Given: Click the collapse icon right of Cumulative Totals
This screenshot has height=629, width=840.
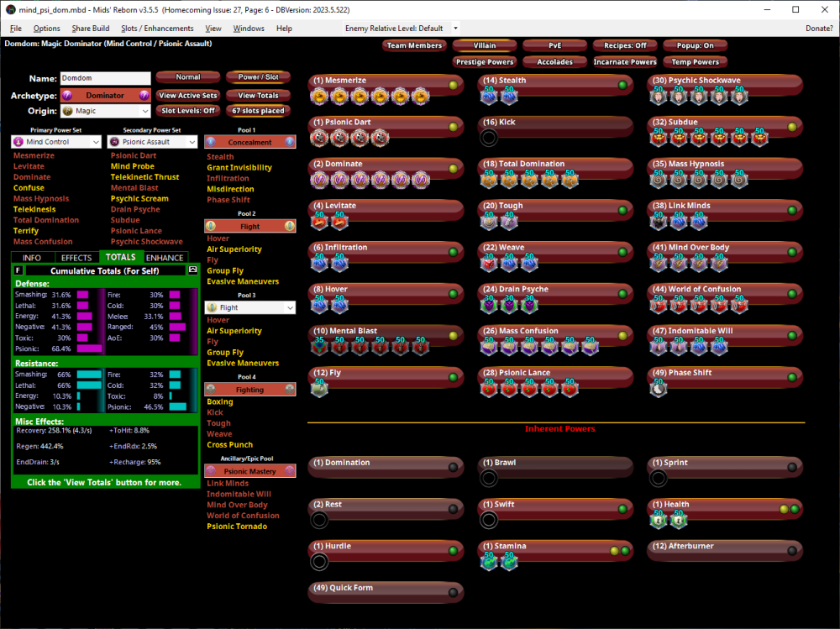Looking at the screenshot, I should coord(192,270).
